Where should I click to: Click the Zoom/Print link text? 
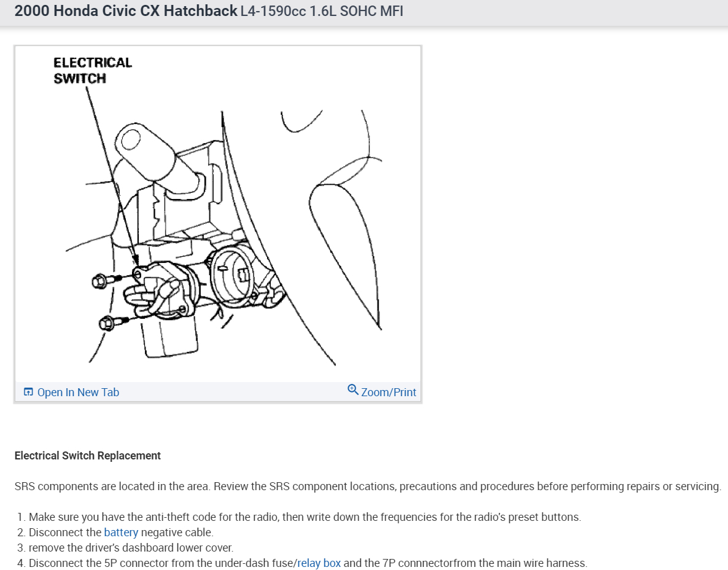point(389,392)
